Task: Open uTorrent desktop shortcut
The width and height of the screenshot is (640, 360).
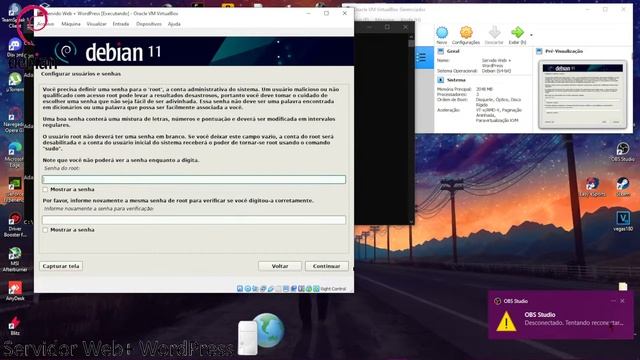Action: (x=15, y=82)
